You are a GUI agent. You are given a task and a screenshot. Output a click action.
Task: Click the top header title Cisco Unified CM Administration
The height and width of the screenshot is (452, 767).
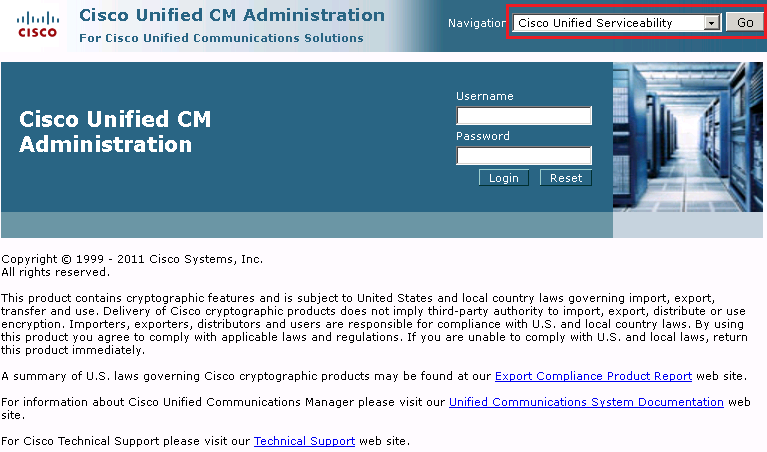coord(232,15)
